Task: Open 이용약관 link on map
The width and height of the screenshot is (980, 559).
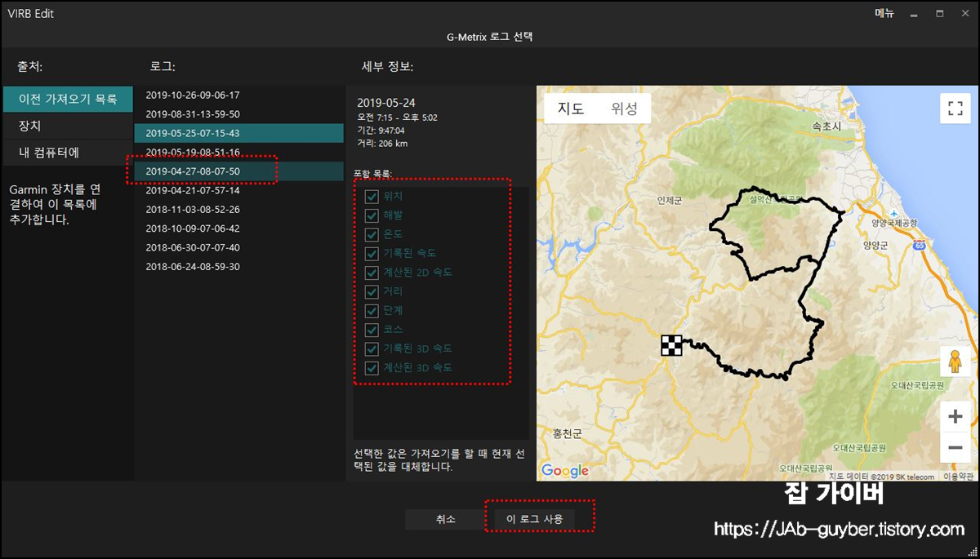Action: point(959,476)
